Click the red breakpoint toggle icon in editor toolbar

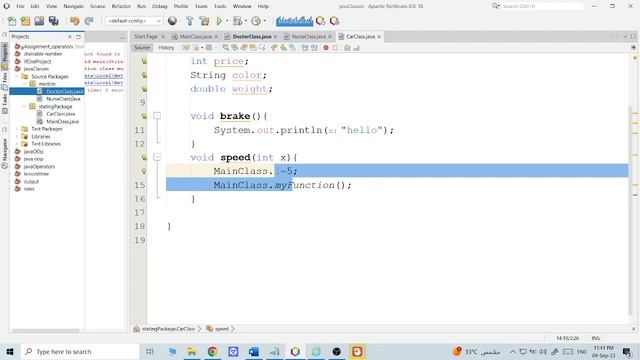[326, 48]
